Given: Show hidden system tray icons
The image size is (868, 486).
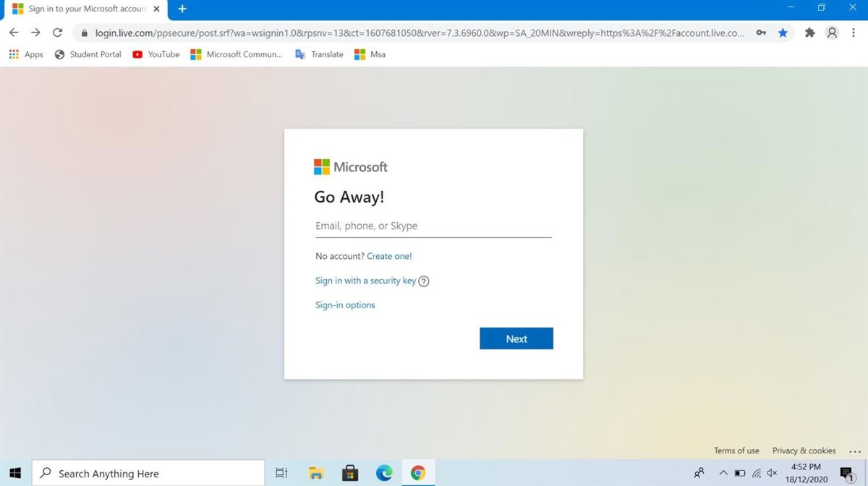Looking at the screenshot, I should point(723,474).
